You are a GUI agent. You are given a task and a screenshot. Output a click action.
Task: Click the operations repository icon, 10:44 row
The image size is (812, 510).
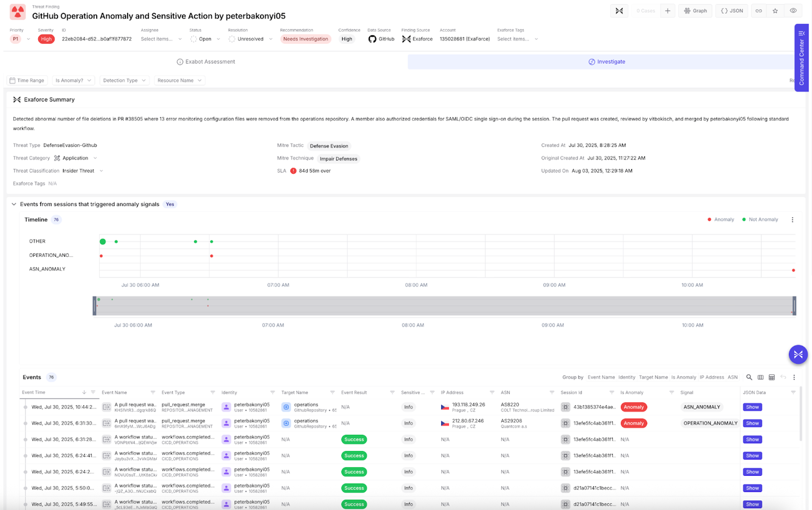click(286, 407)
